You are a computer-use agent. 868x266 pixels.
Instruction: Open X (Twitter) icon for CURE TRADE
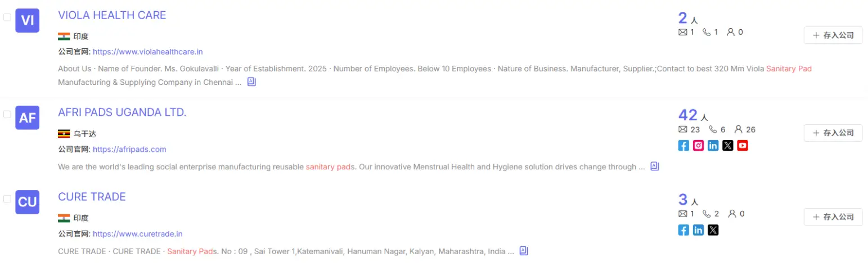click(x=713, y=230)
